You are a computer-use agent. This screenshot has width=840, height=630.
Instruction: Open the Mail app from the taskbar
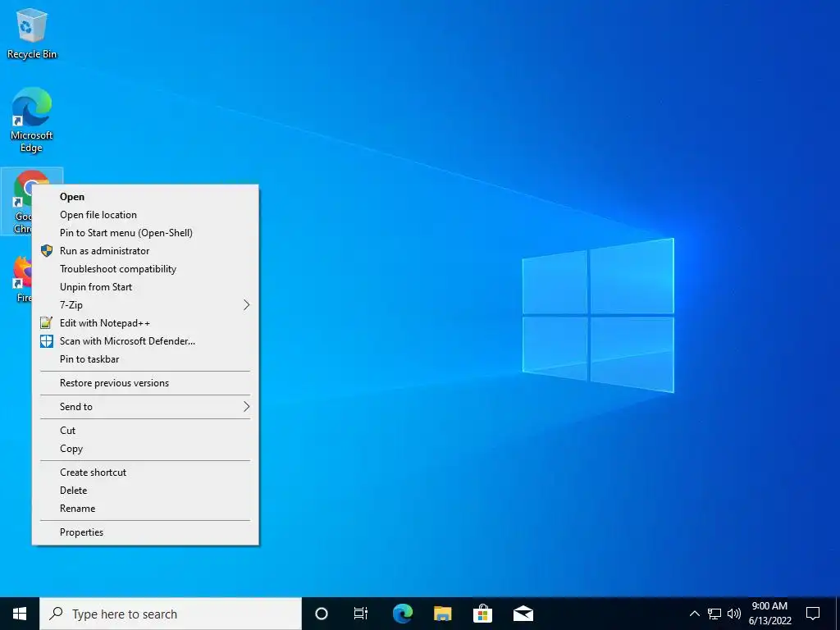point(523,614)
